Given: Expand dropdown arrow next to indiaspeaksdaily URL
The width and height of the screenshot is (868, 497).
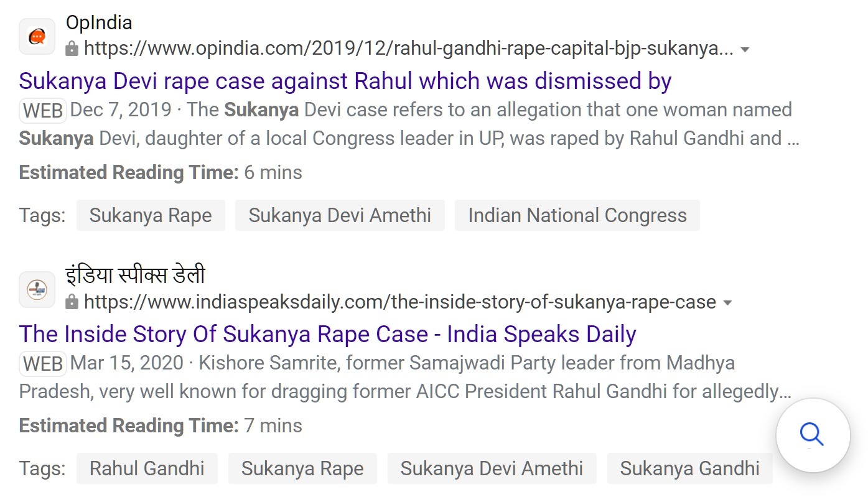Looking at the screenshot, I should point(727,303).
